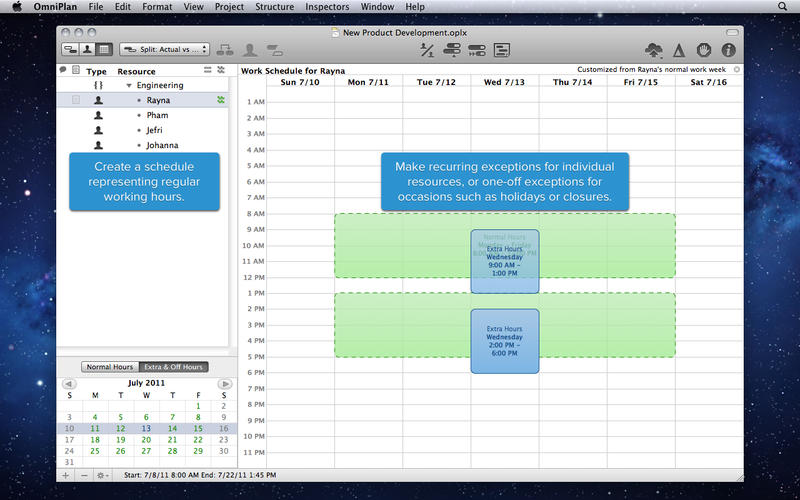The height and width of the screenshot is (500, 800).
Task: Click the Catch Up hand icon
Action: (704, 49)
